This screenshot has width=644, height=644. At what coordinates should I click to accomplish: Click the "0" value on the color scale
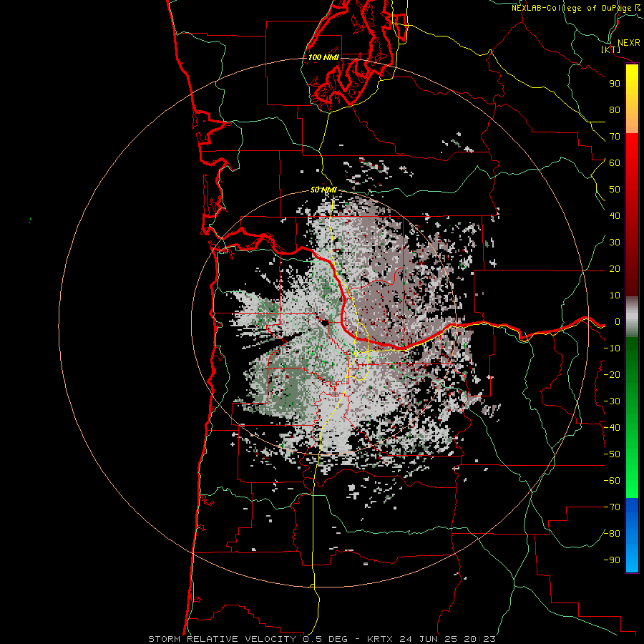click(617, 322)
